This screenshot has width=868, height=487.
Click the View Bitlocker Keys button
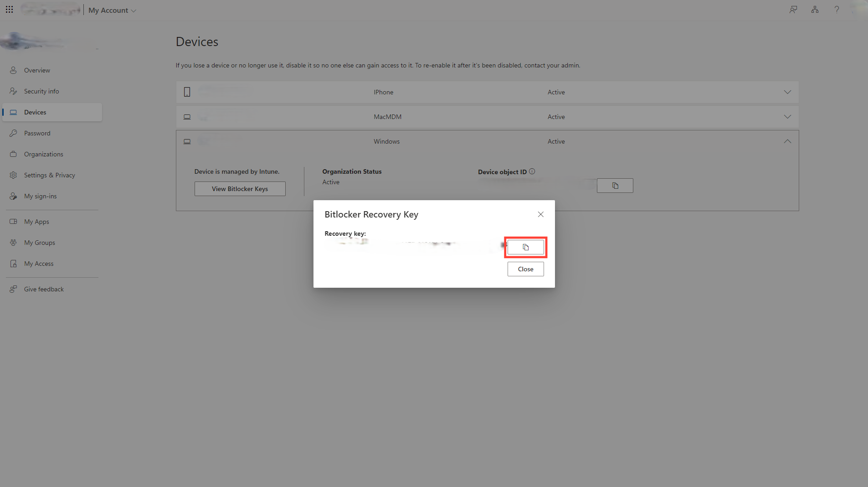click(240, 188)
